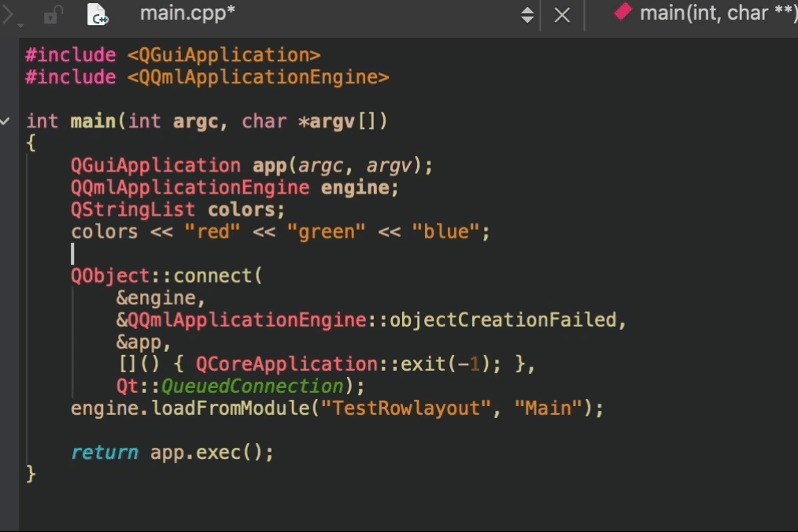Click QObject in the connect call
798x532 pixels.
click(110, 276)
